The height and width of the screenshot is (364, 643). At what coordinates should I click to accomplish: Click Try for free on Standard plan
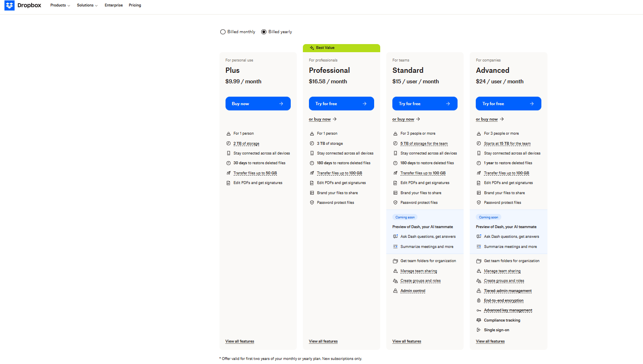(425, 104)
